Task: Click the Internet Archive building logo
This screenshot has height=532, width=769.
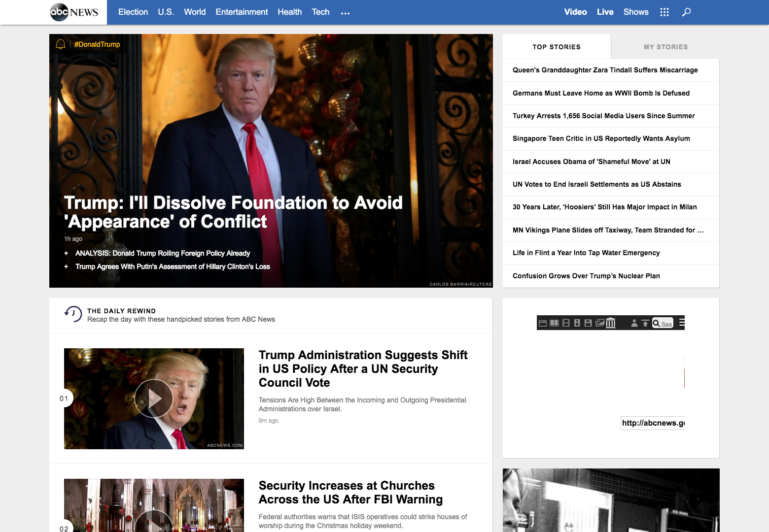Action: (611, 323)
